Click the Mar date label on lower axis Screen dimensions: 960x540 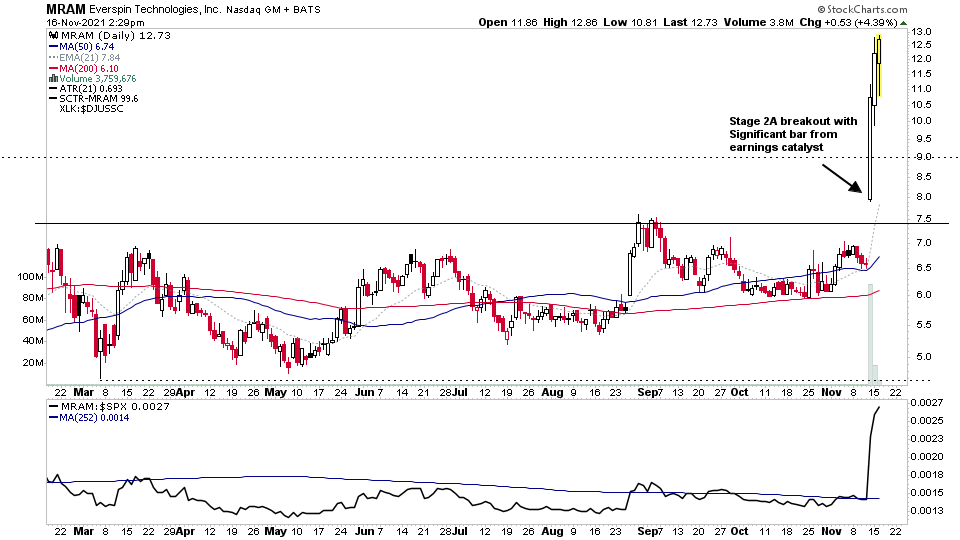pyautogui.click(x=83, y=531)
